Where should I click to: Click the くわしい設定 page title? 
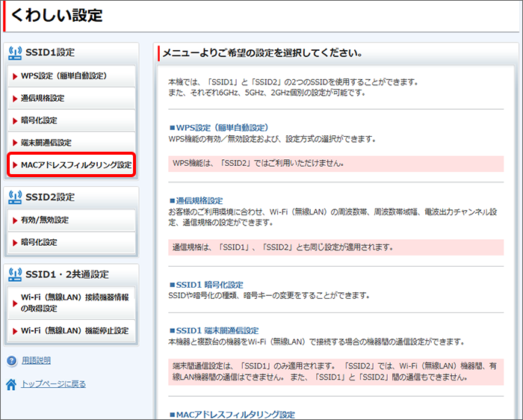[57, 16]
